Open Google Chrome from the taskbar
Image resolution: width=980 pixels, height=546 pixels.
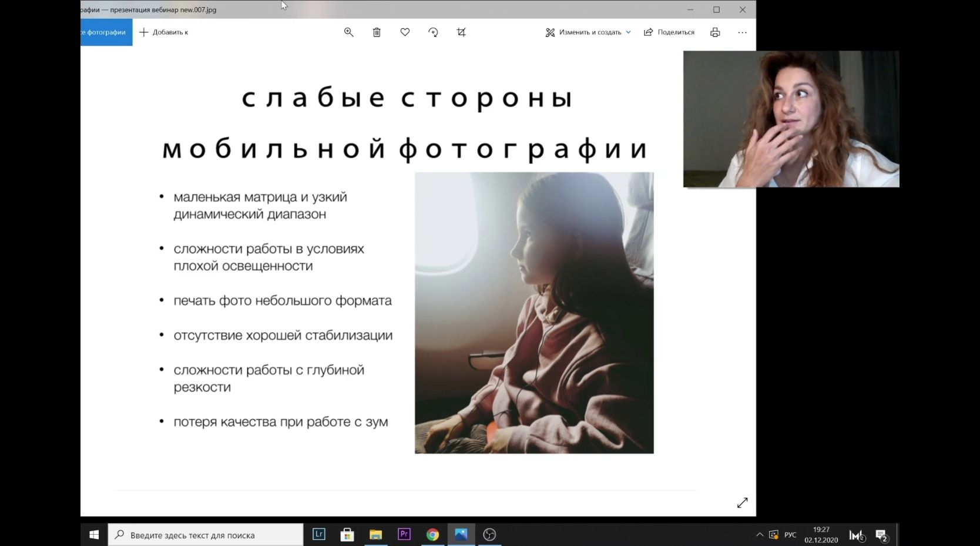pos(432,534)
